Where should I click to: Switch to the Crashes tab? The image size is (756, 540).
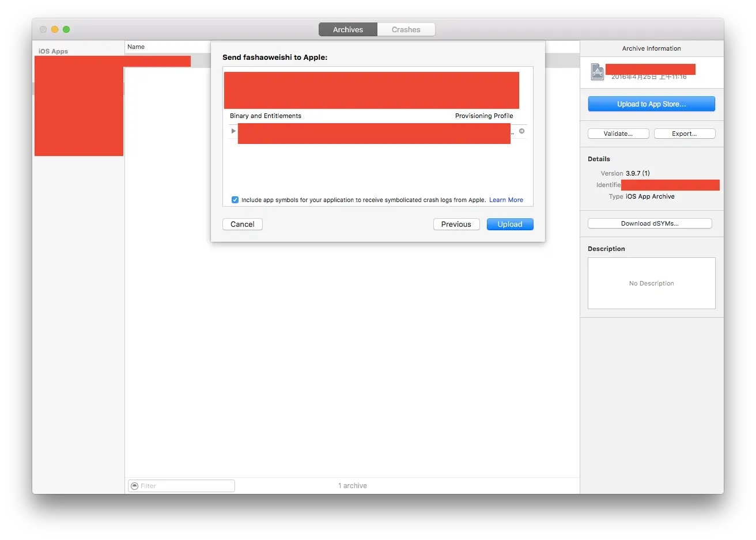pyautogui.click(x=406, y=29)
